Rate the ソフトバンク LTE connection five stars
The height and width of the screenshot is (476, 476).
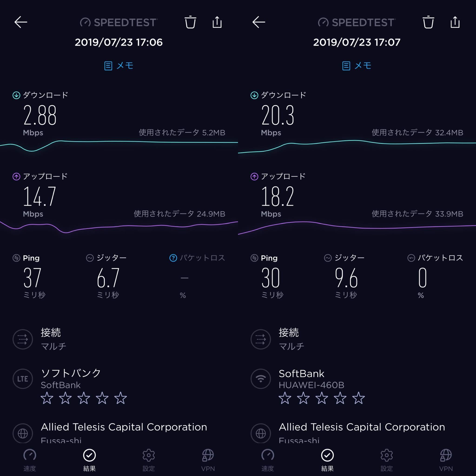pos(120,398)
